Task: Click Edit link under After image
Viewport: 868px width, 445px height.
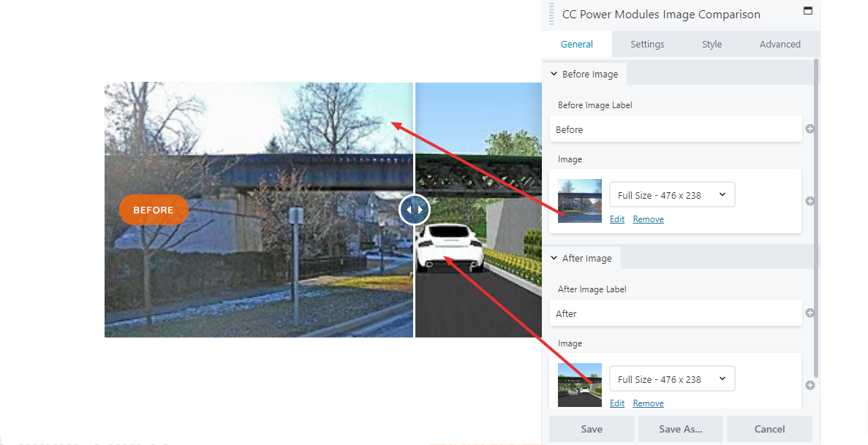Action: [x=616, y=403]
